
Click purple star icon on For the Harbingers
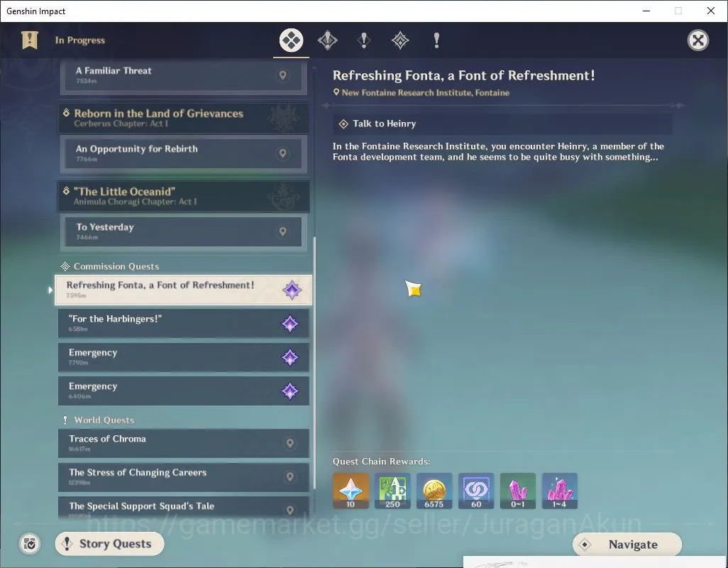coord(289,324)
